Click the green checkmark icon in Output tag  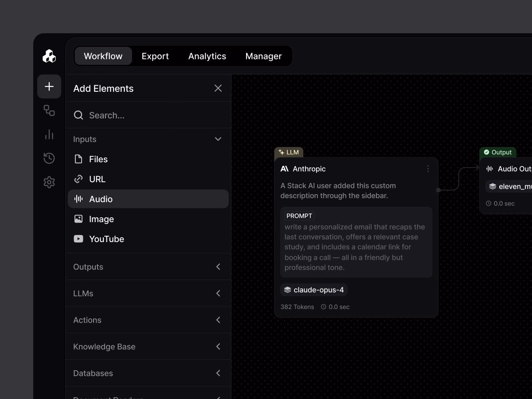[486, 152]
